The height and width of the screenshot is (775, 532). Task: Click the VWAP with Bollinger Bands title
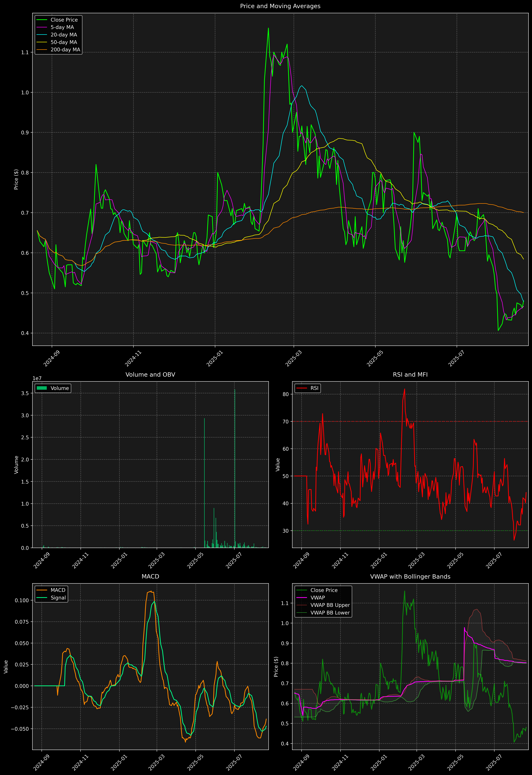[410, 576]
